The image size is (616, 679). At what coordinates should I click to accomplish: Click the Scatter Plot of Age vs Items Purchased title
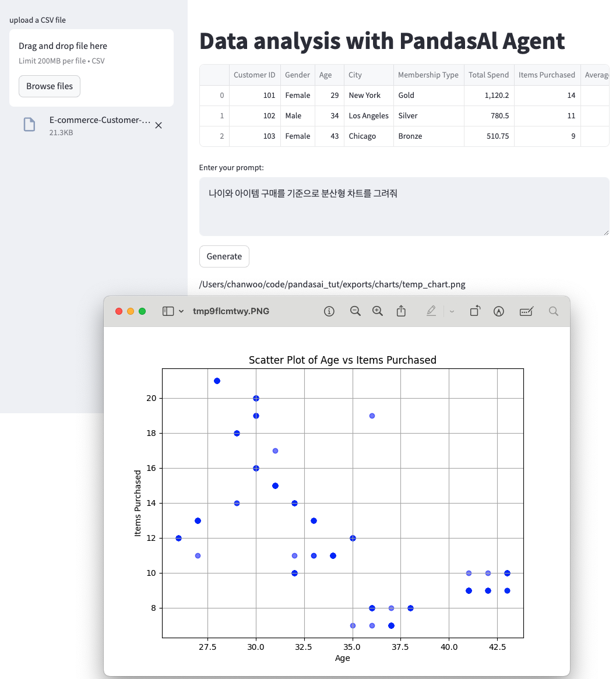(343, 360)
